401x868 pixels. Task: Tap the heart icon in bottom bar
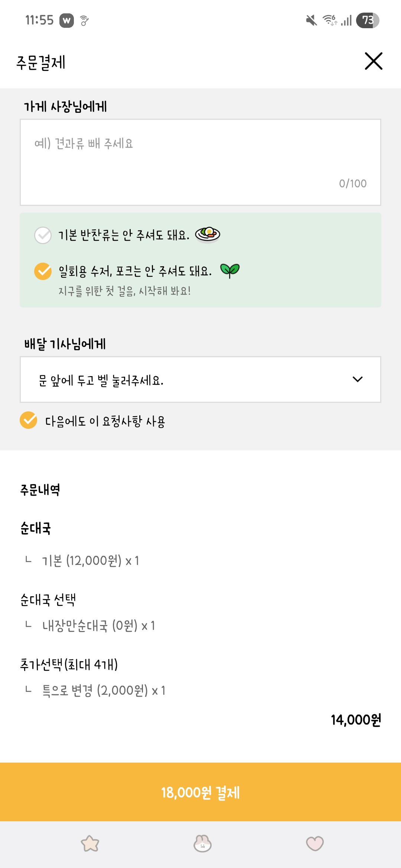point(315,844)
